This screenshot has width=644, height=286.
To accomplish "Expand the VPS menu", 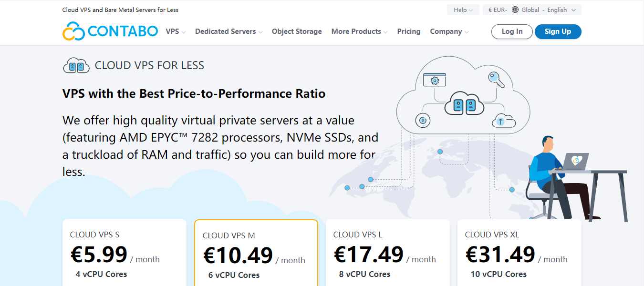I will pos(176,31).
